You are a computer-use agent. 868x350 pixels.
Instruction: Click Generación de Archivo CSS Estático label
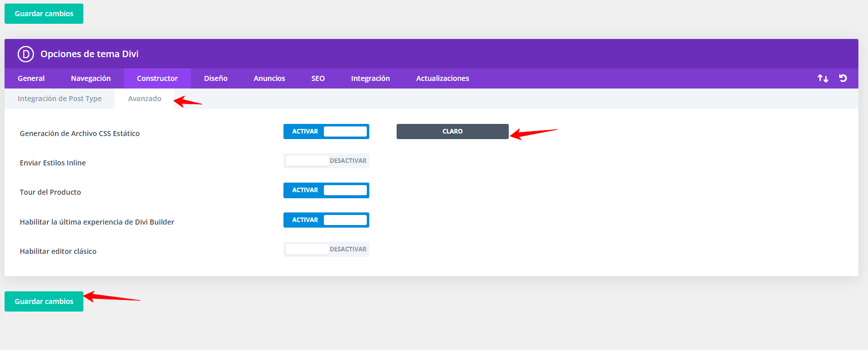click(x=80, y=134)
